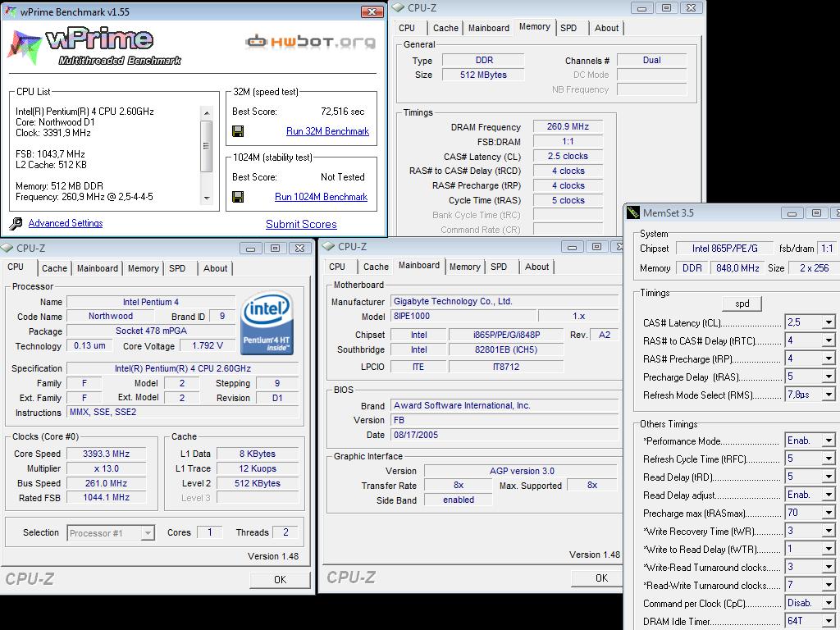
Task: Click MemSet Memory speed 848,0 MHz field
Action: [737, 268]
